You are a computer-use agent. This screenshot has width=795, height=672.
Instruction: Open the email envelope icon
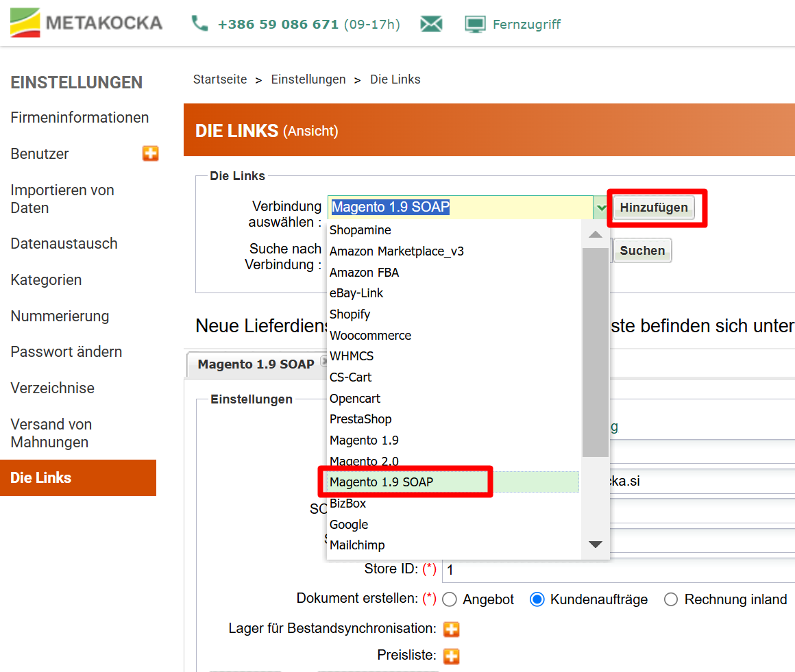(432, 23)
